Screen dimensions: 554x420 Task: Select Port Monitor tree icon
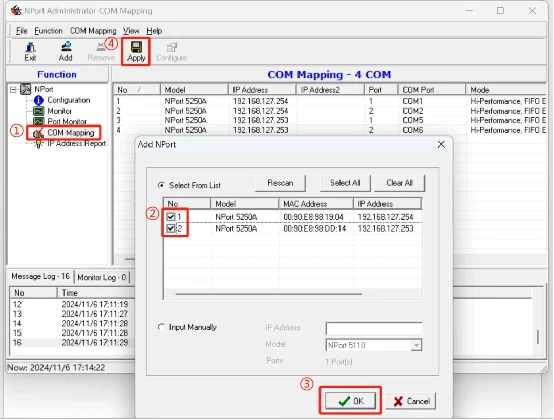point(39,122)
